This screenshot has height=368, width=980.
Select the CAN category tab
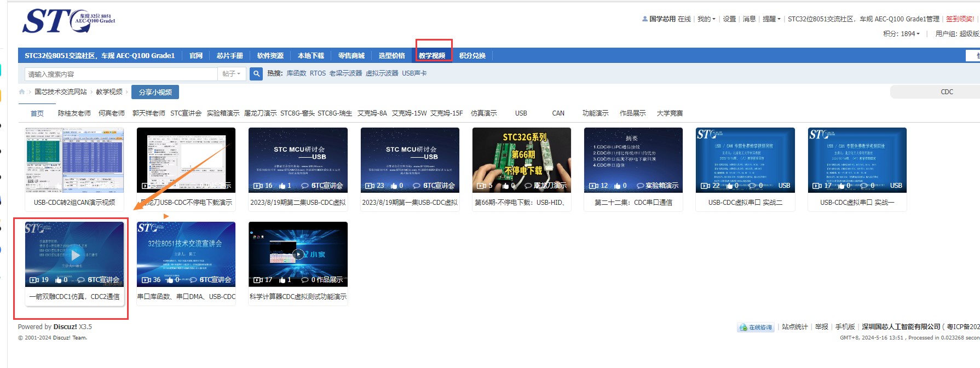558,113
